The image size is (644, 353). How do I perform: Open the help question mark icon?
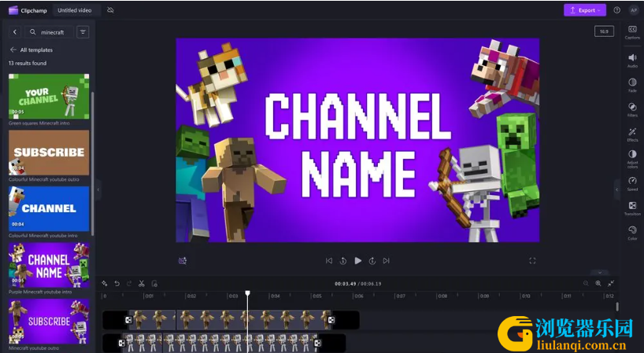(617, 10)
